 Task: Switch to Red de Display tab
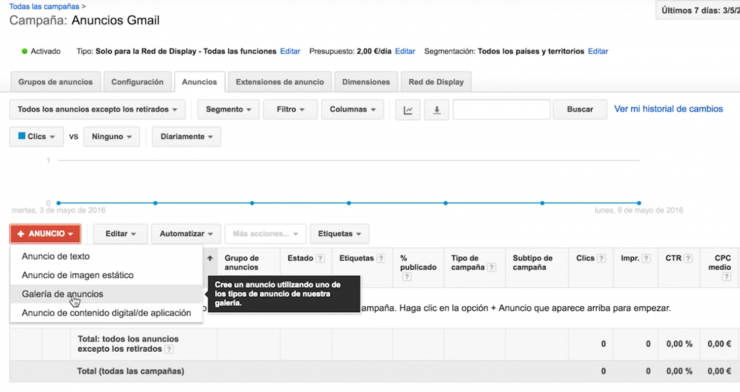436,82
